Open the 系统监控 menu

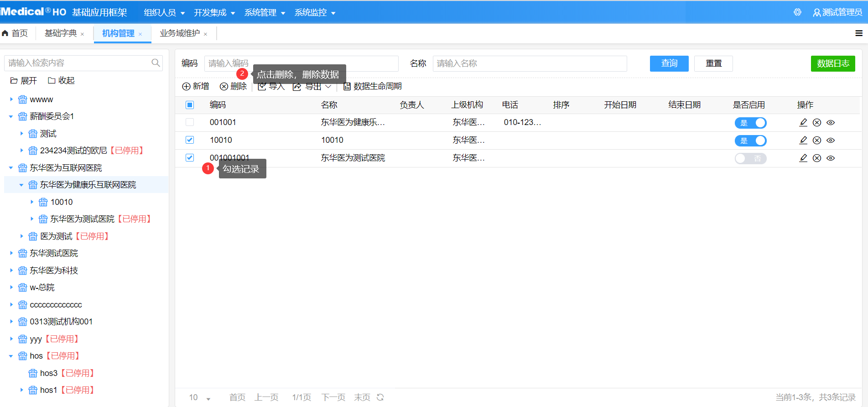point(315,12)
